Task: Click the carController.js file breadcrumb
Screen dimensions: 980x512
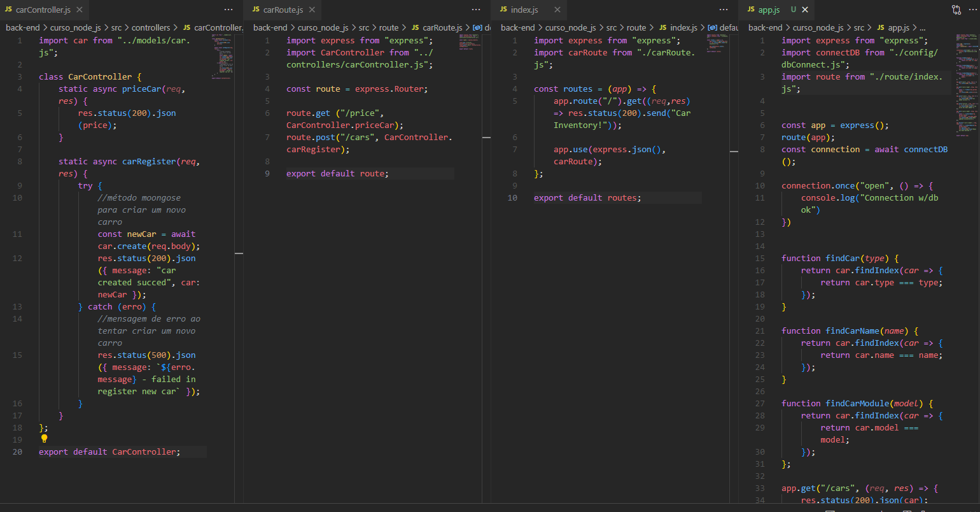Action: (x=218, y=27)
